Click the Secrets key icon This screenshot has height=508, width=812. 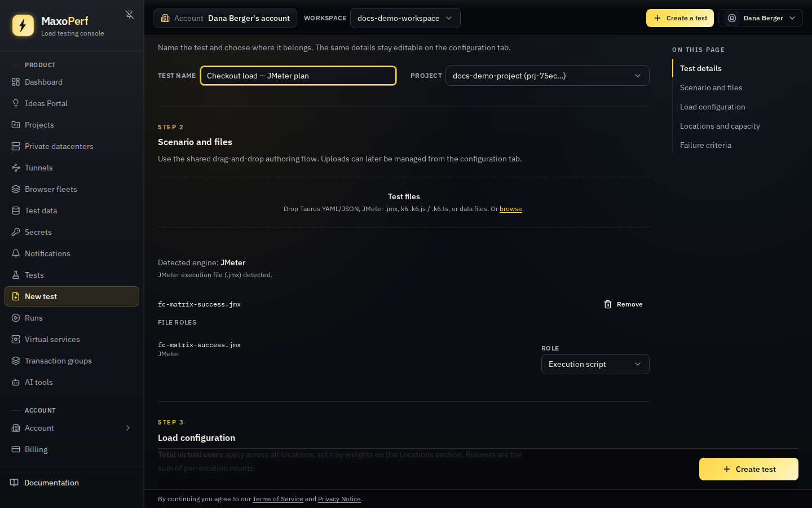click(16, 232)
